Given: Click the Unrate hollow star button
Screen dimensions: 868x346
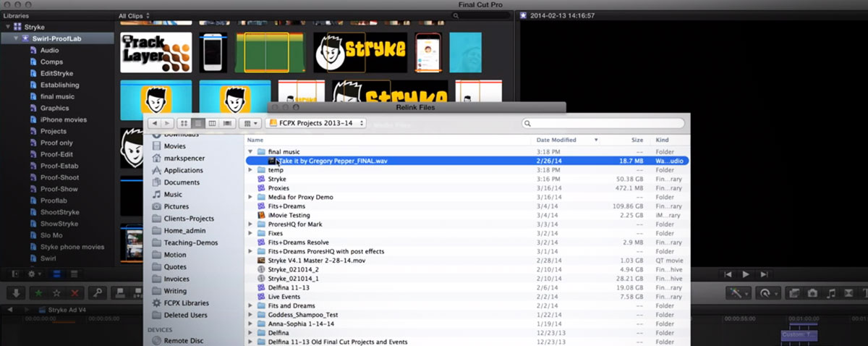Looking at the screenshot, I should pos(56,293).
